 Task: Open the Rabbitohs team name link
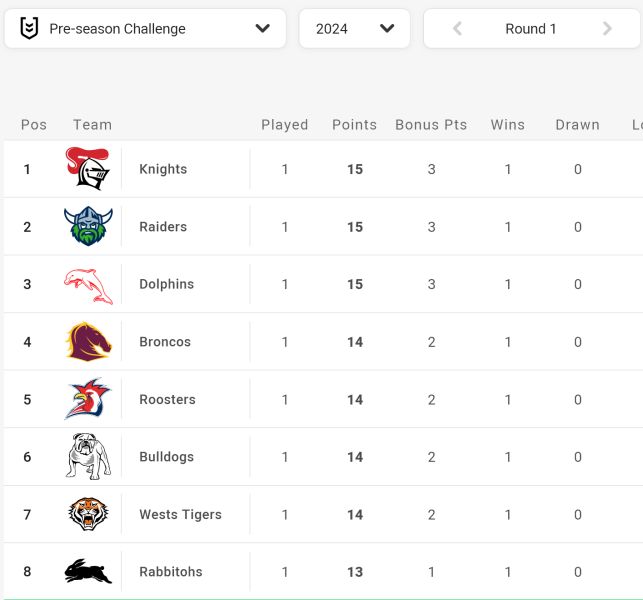click(x=171, y=572)
